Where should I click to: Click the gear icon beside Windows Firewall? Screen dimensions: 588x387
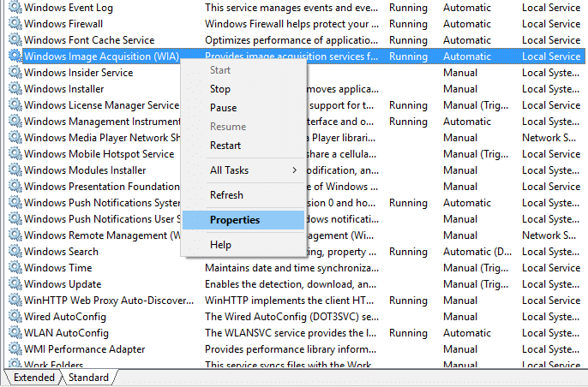click(15, 24)
